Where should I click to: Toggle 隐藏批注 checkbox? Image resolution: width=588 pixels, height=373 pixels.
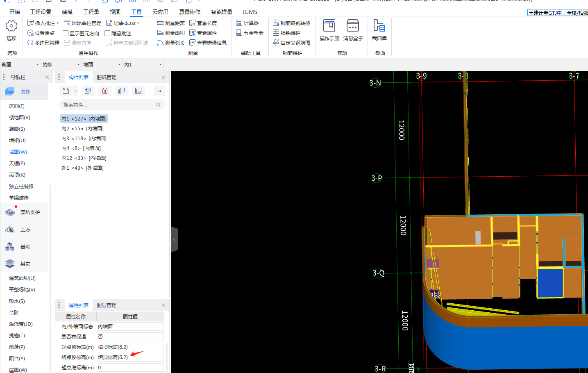[107, 33]
